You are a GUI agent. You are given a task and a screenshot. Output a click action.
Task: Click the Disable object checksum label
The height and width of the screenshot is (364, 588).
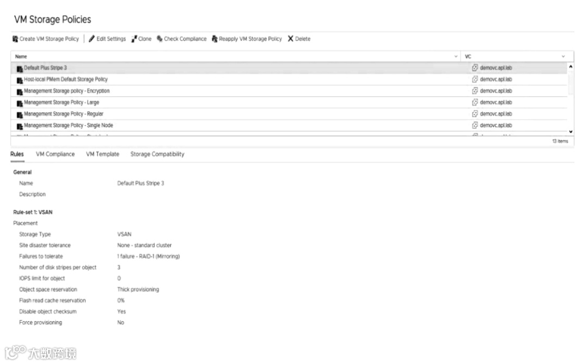(x=47, y=312)
